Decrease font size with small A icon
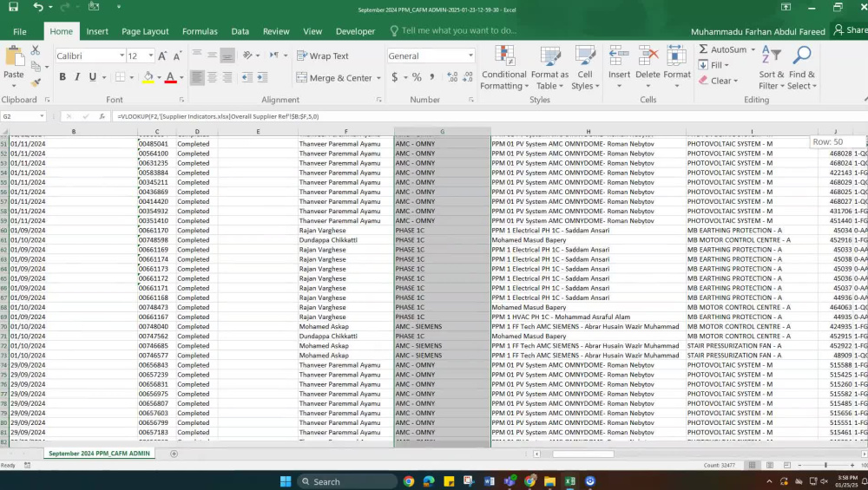The width and height of the screenshot is (868, 490). pos(177,56)
